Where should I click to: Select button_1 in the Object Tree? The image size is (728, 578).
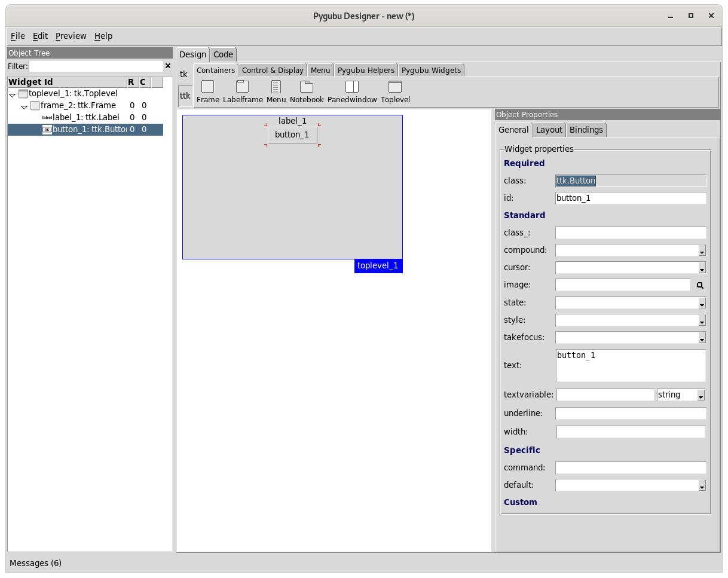(x=84, y=129)
